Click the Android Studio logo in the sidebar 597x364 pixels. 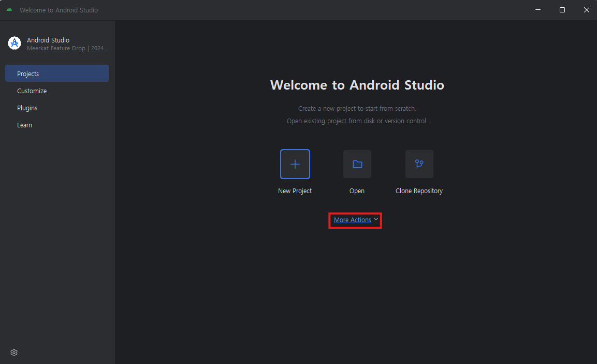click(14, 43)
